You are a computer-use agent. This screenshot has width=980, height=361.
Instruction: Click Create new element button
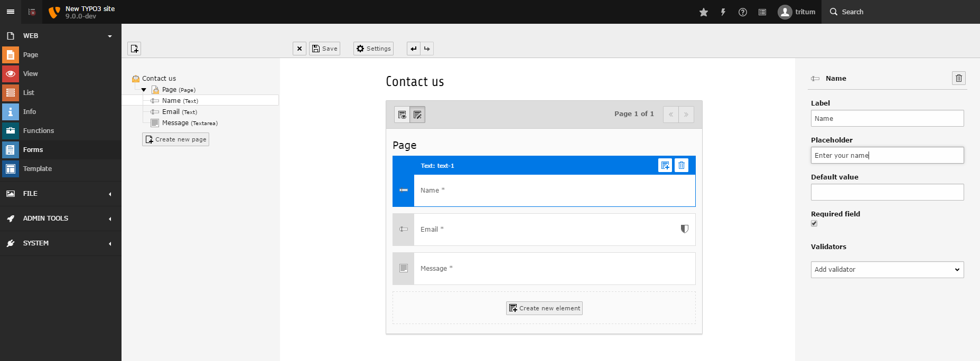544,308
